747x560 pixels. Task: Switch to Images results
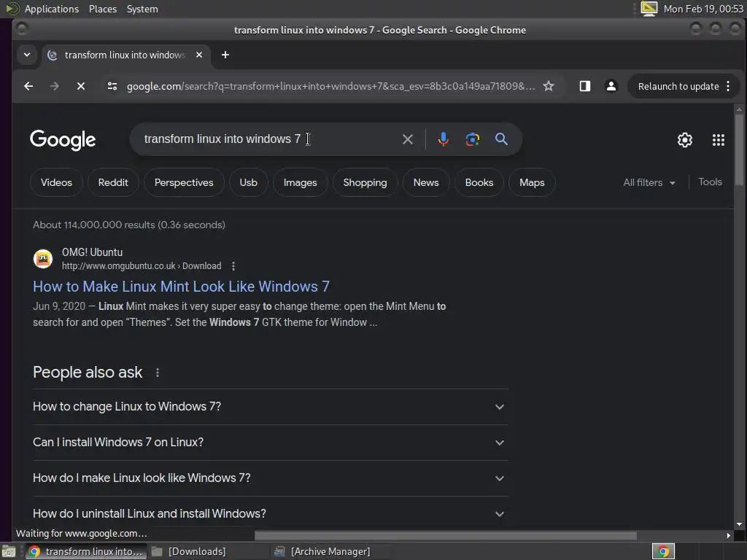300,183
